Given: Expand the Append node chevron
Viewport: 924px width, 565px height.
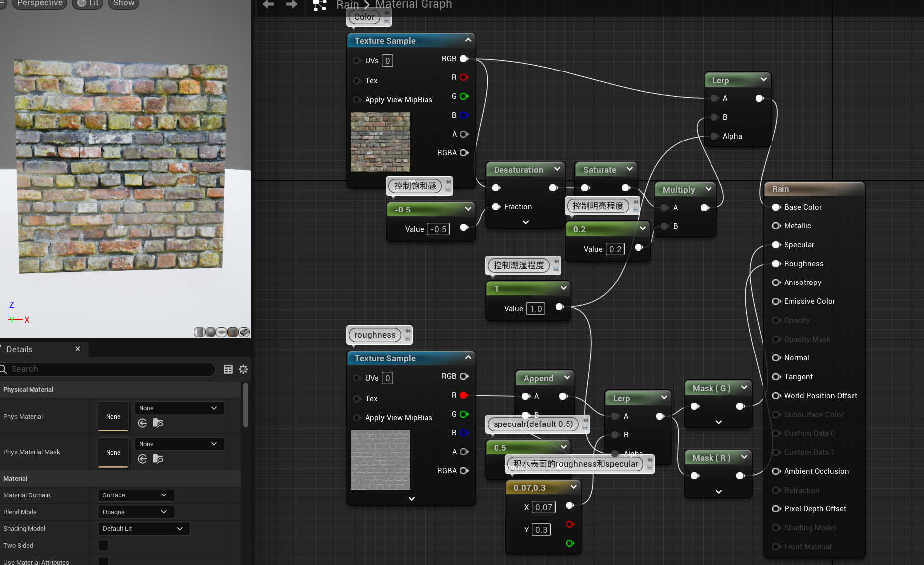Looking at the screenshot, I should tap(567, 378).
